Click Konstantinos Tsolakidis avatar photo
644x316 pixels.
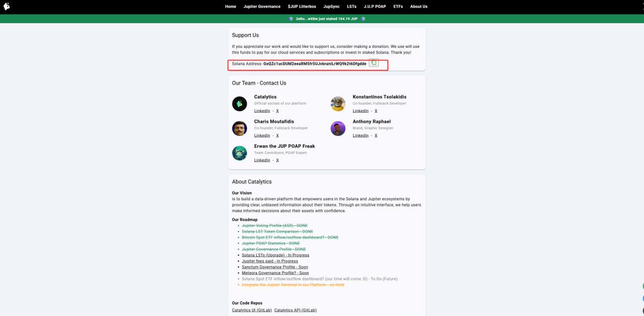click(x=338, y=104)
